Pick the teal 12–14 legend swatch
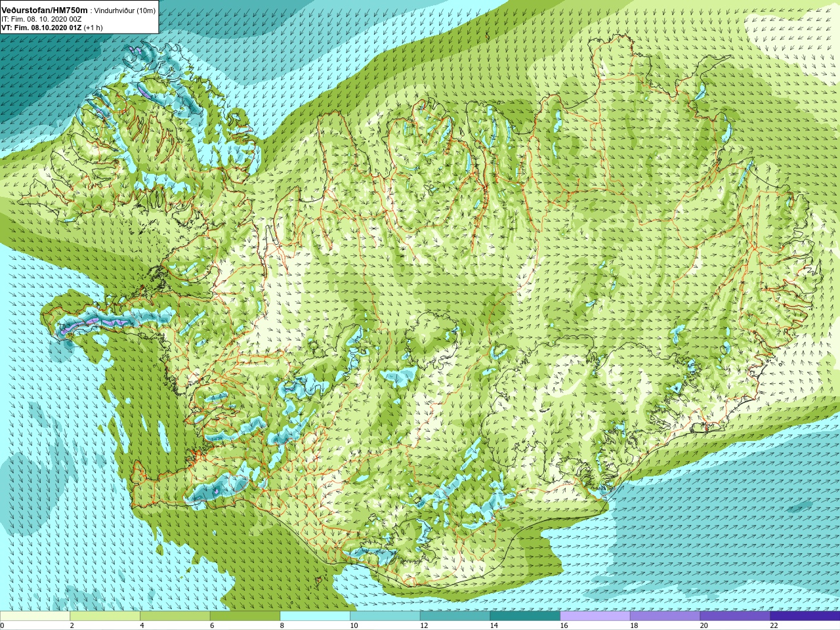The width and height of the screenshot is (840, 630). tap(455, 616)
